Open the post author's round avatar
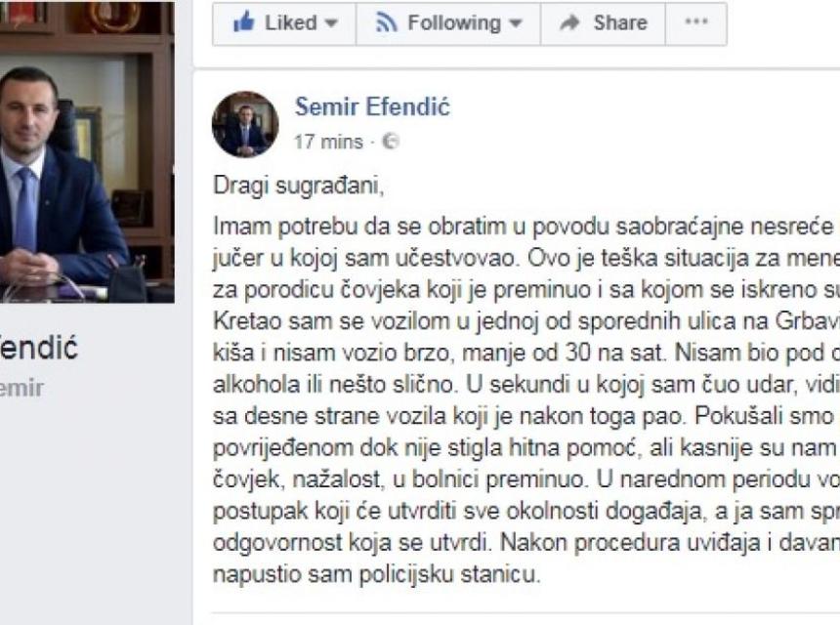This screenshot has width=840, height=625. pyautogui.click(x=245, y=124)
